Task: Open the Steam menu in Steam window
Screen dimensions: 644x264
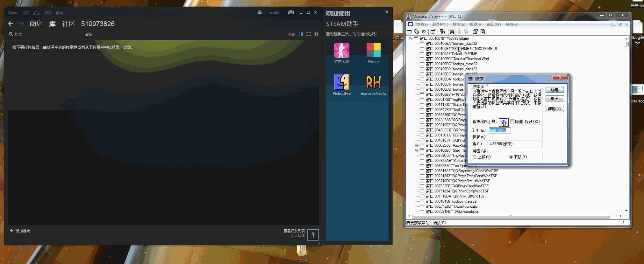Action: [x=13, y=13]
